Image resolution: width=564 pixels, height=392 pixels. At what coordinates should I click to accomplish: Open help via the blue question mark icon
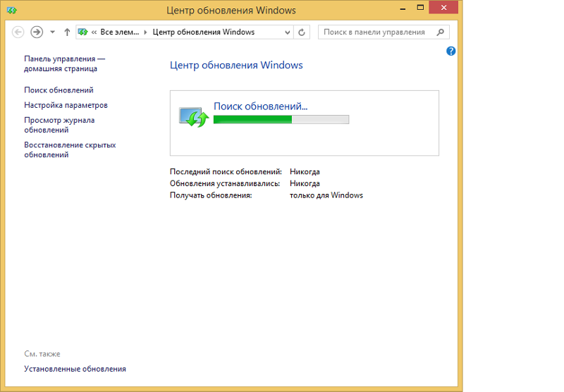pyautogui.click(x=450, y=51)
